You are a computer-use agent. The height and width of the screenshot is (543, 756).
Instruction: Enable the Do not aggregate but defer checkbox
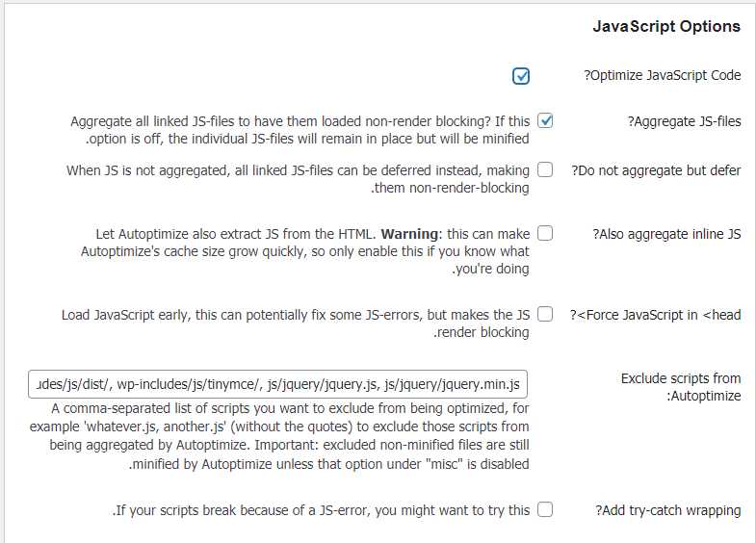tap(545, 170)
